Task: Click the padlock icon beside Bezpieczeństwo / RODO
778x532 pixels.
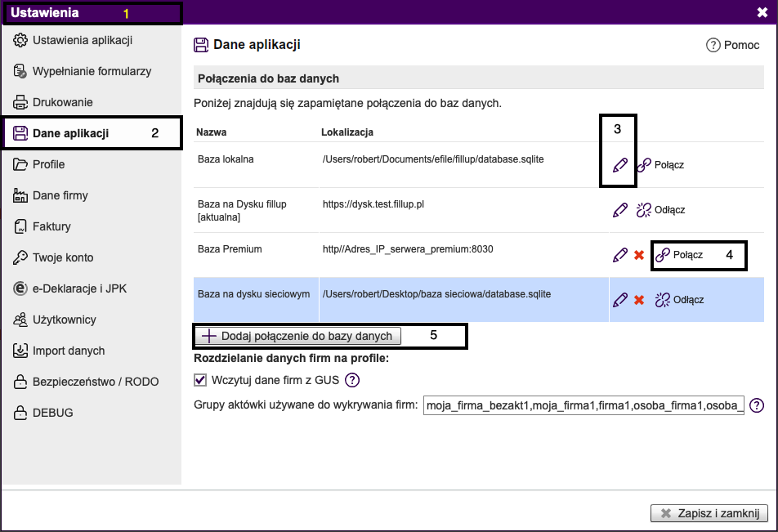Action: tap(20, 382)
